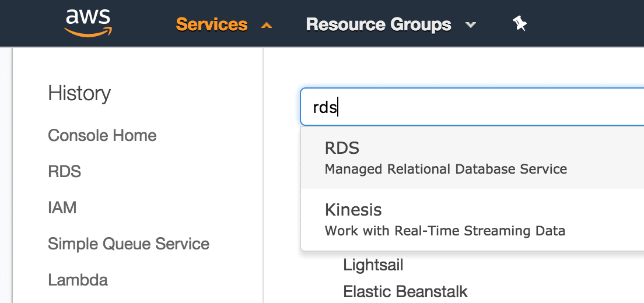
Task: Select Kinesis from search suggestions
Action: [x=473, y=220]
